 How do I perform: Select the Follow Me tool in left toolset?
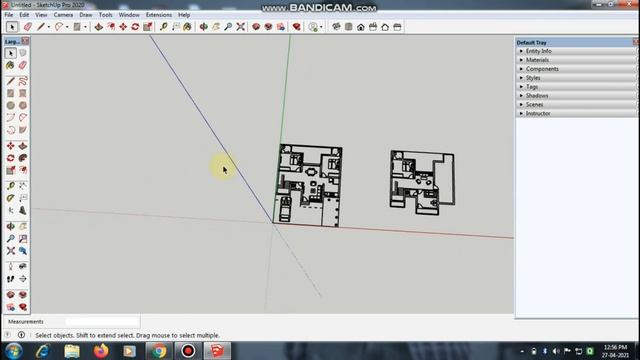(23, 158)
